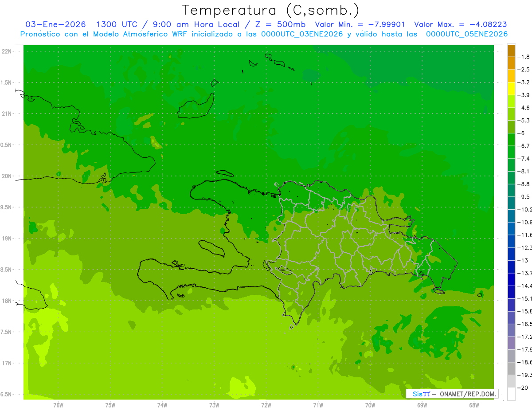The height and width of the screenshot is (411, 532).
Task: Click the "1.5N" latitude label
Action: coord(6,82)
